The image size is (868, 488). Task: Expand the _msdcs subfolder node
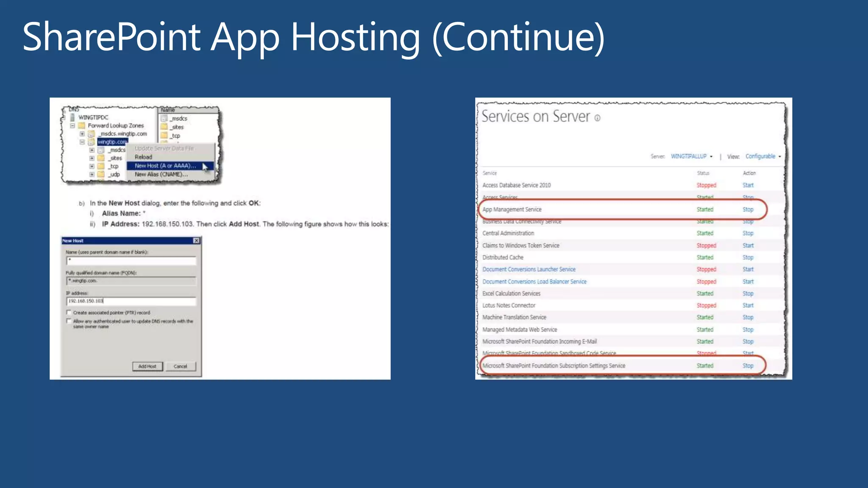tap(92, 150)
